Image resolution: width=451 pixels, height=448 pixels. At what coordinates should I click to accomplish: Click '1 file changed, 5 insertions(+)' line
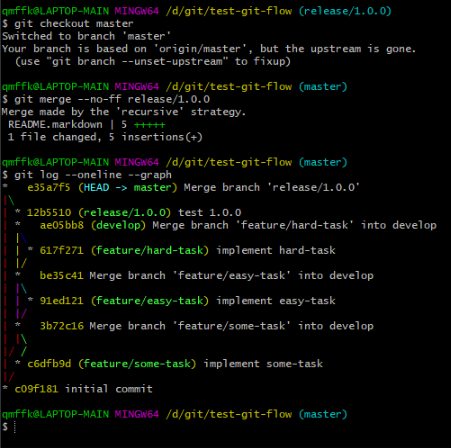pyautogui.click(x=105, y=137)
